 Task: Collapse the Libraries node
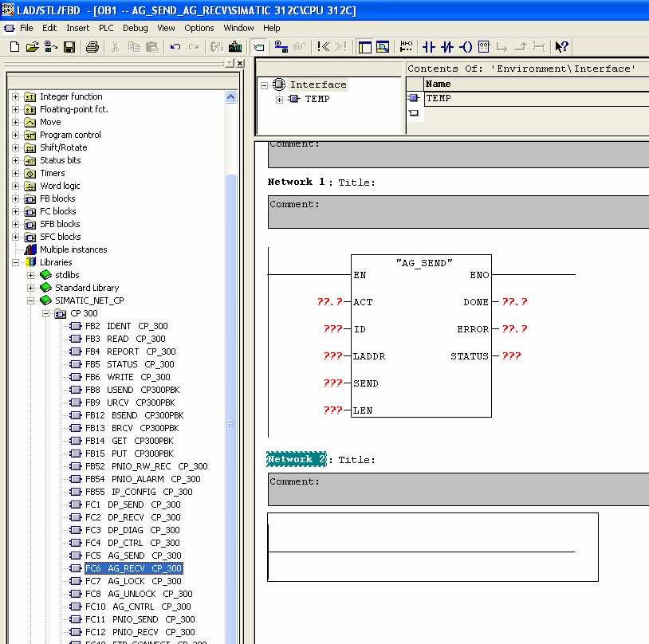point(15,262)
